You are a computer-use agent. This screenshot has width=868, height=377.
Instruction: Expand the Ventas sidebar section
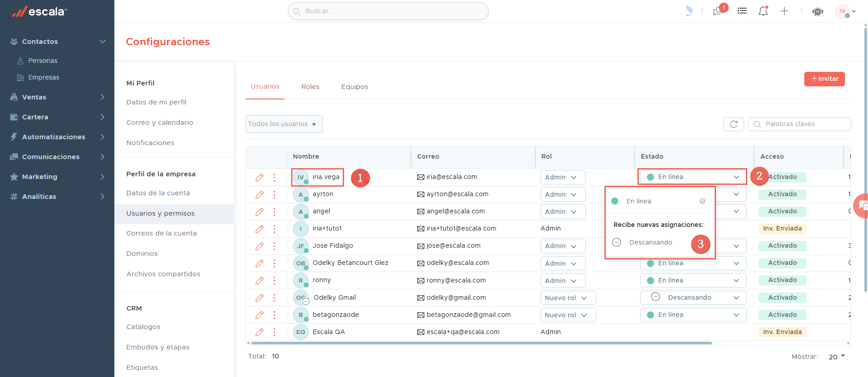57,97
